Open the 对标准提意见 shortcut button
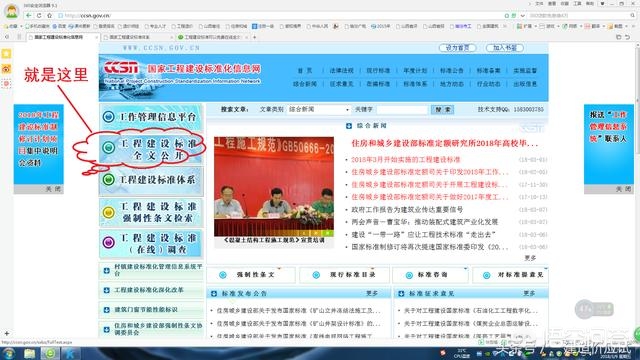The height and width of the screenshot is (360, 640). click(511, 275)
